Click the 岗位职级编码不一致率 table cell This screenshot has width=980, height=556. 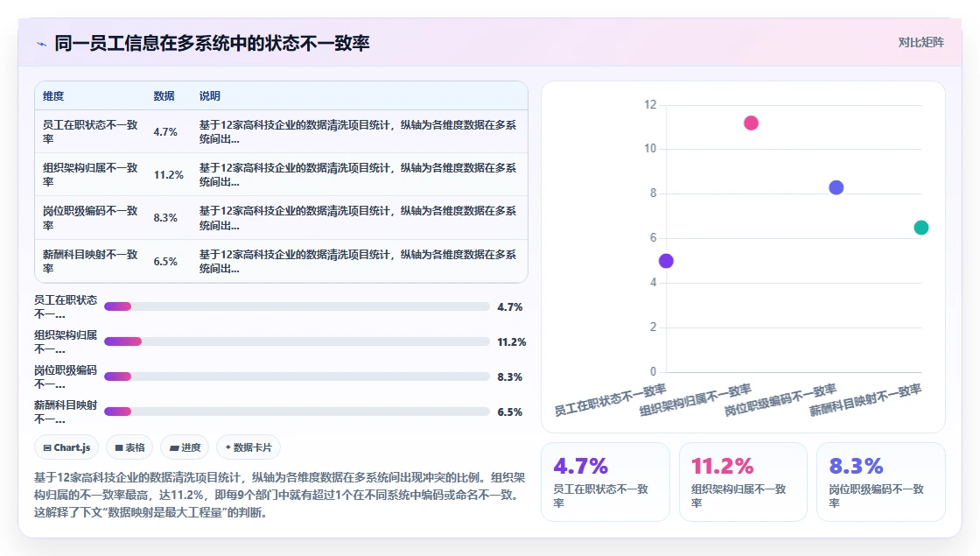pyautogui.click(x=90, y=218)
